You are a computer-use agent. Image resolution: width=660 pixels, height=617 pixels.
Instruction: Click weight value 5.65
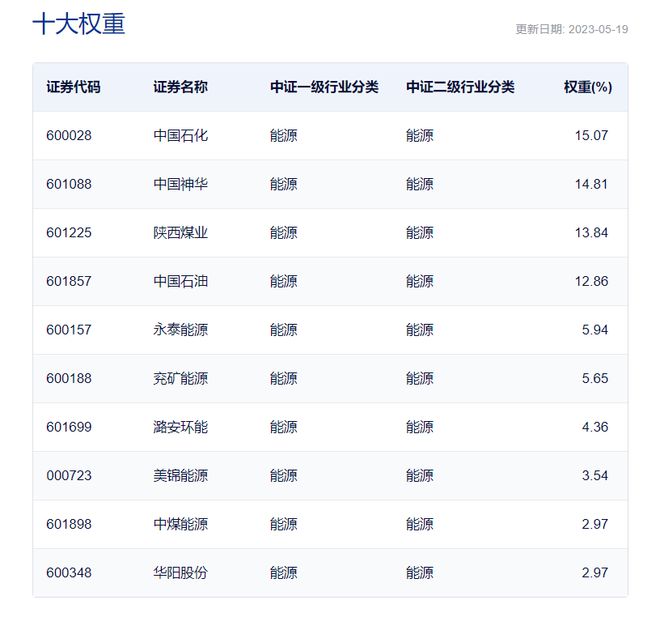pos(595,378)
